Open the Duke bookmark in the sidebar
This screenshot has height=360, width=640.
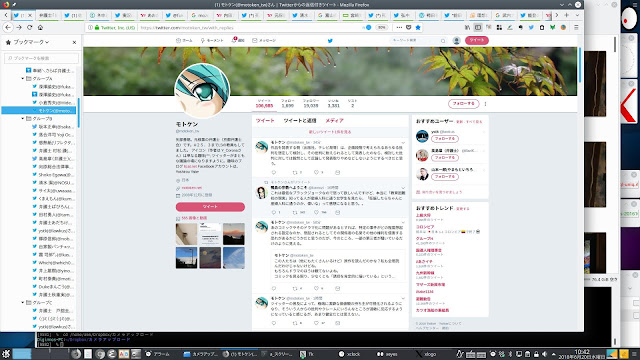pyautogui.click(x=53, y=287)
